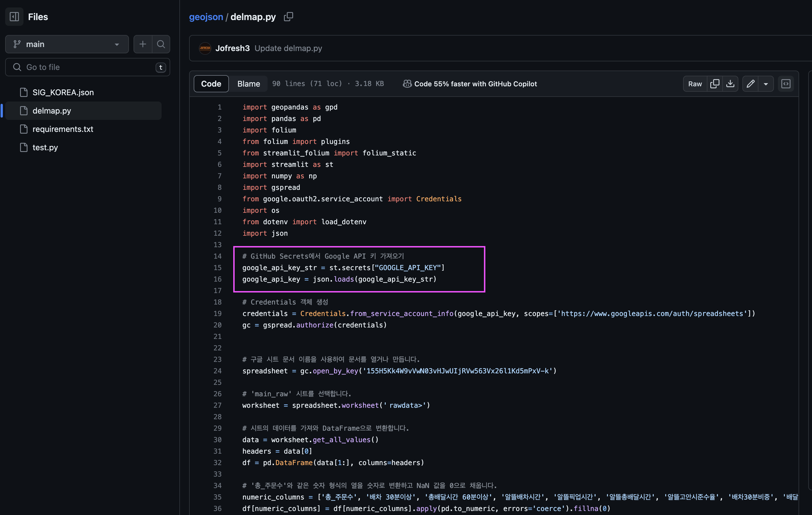
Task: Download raw file icon
Action: 730,84
